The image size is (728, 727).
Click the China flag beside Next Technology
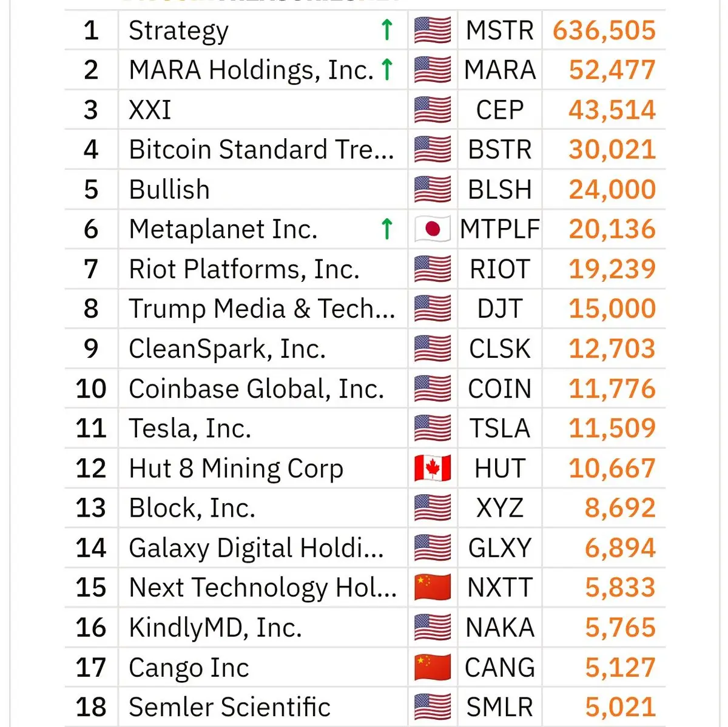[x=433, y=588]
